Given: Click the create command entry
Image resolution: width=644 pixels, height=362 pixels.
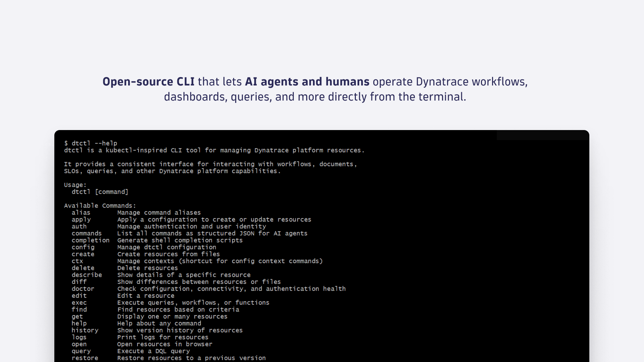Looking at the screenshot, I should (83, 254).
